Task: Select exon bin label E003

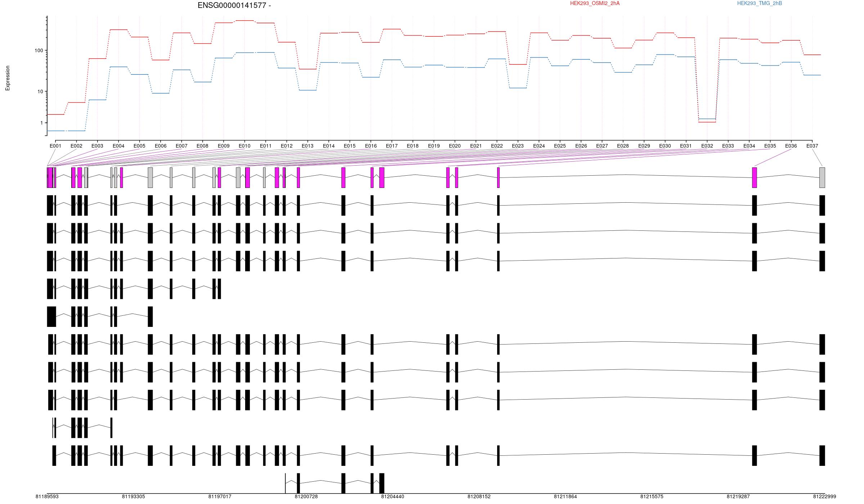Action: tap(97, 146)
